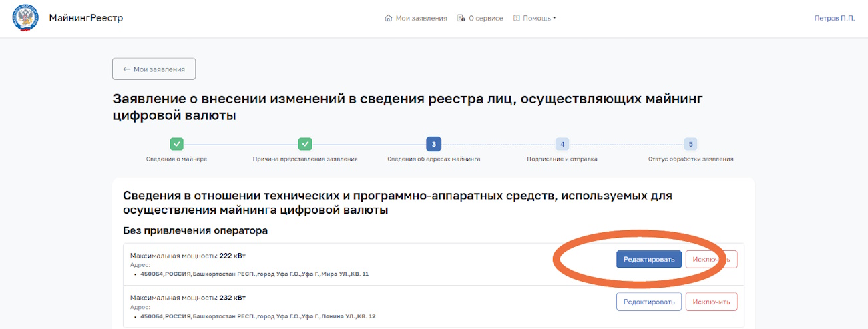Image resolution: width=868 pixels, height=329 pixels.
Task: Select step 4 Подписание и отправка
Action: 562,144
